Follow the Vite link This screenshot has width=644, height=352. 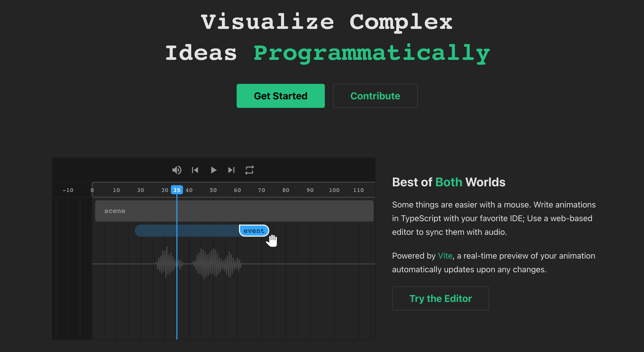point(445,256)
